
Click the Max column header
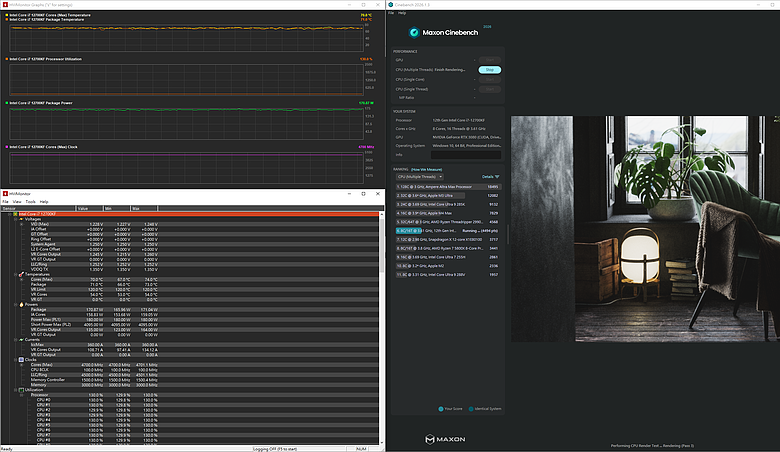coord(144,208)
